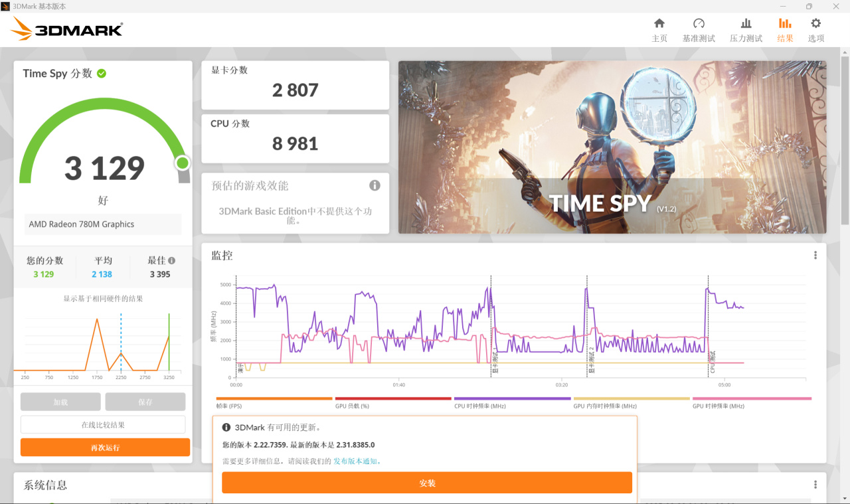Image resolution: width=850 pixels, height=504 pixels.
Task: Click the 监控 panel heading
Action: click(x=222, y=256)
